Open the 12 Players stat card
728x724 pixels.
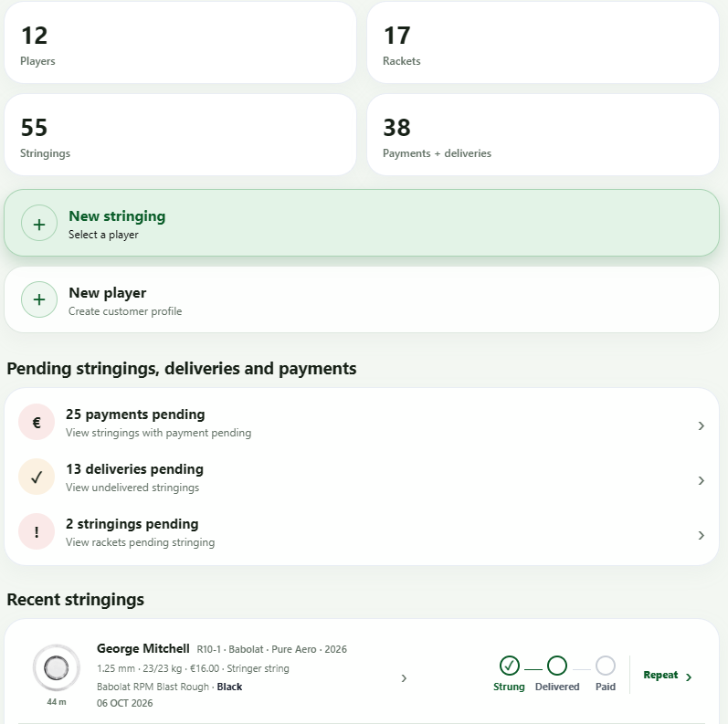[x=180, y=43]
